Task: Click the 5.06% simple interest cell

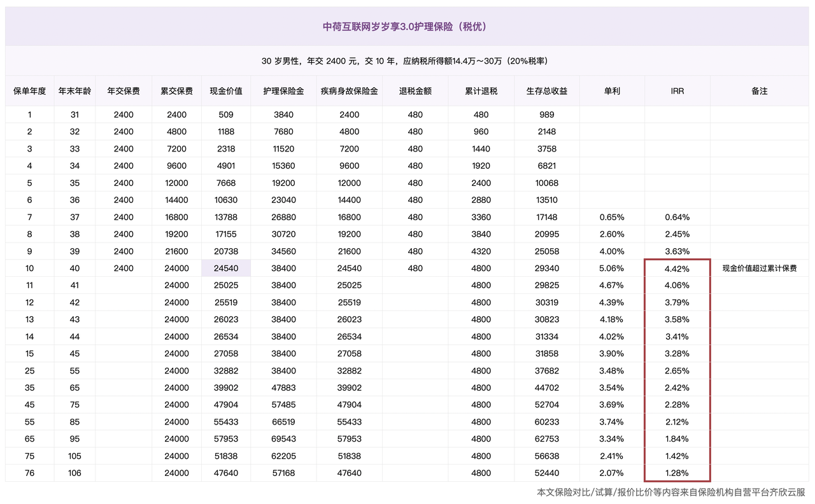Action: 611,269
